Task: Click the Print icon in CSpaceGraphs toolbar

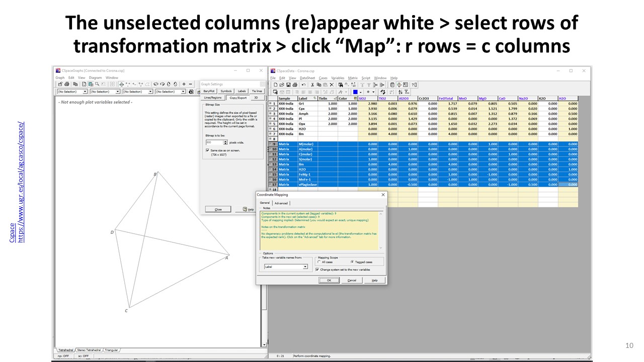Action: [x=67, y=84]
